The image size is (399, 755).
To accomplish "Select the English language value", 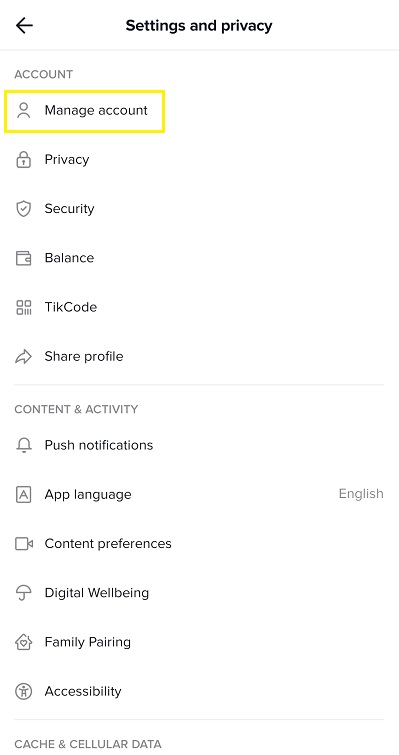I will point(361,494).
